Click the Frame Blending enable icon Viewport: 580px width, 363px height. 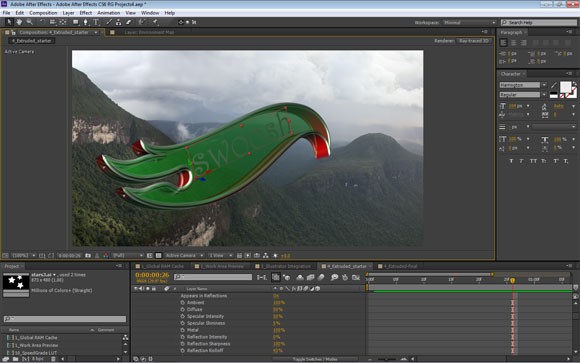tap(310, 277)
